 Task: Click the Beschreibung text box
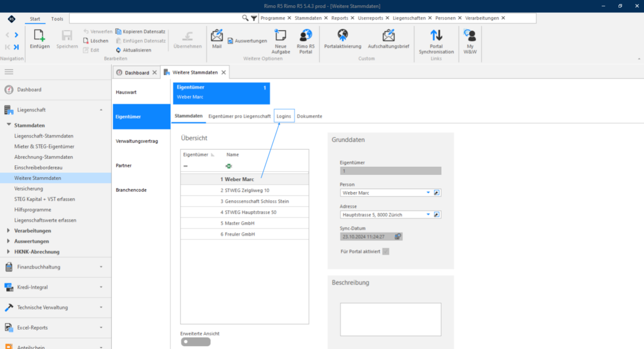point(391,319)
